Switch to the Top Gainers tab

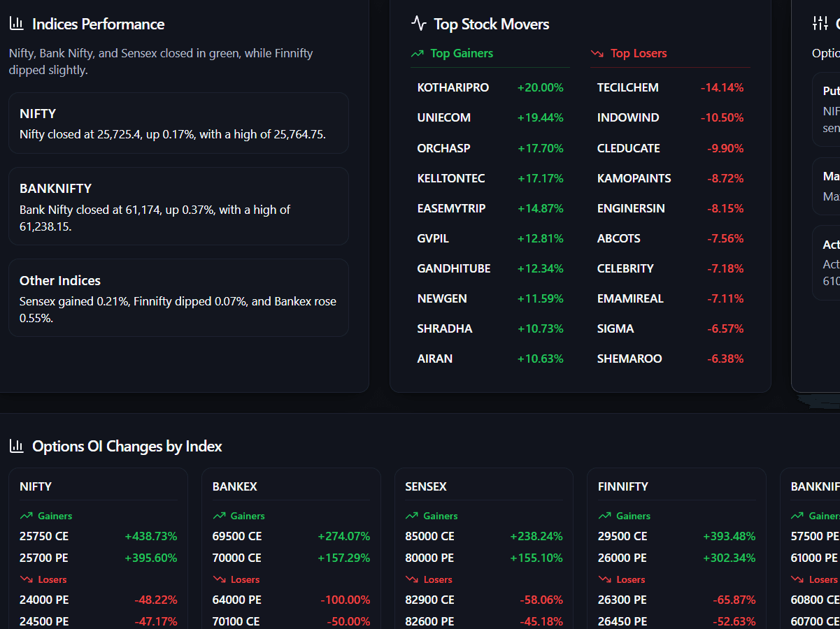pyautogui.click(x=452, y=52)
